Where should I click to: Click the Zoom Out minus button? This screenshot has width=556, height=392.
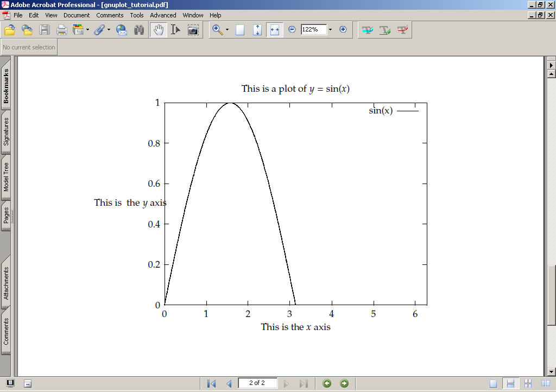pyautogui.click(x=292, y=29)
